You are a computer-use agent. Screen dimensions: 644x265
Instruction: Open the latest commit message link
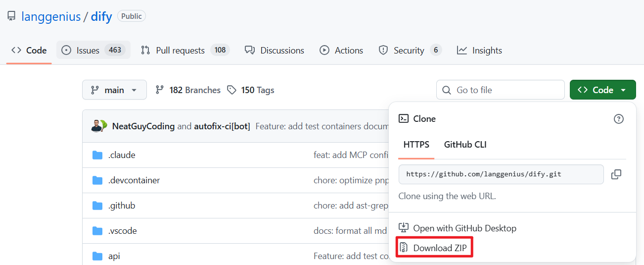click(322, 126)
